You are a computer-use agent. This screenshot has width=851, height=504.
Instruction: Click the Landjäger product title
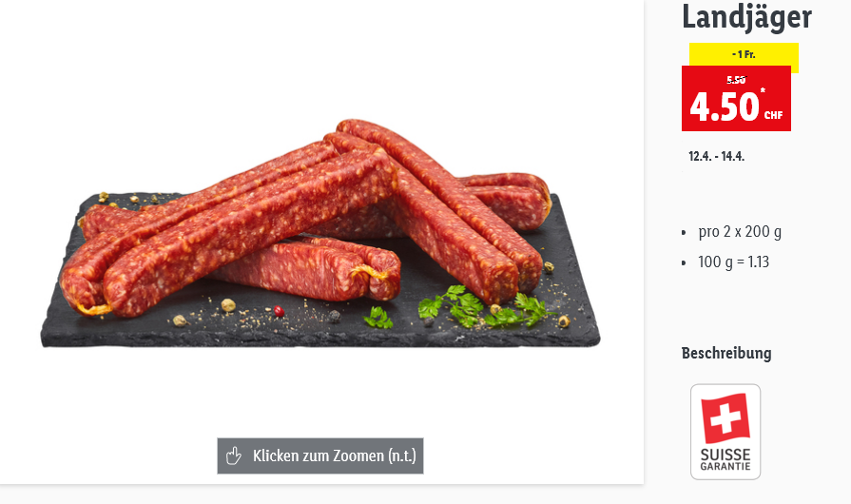pyautogui.click(x=746, y=16)
